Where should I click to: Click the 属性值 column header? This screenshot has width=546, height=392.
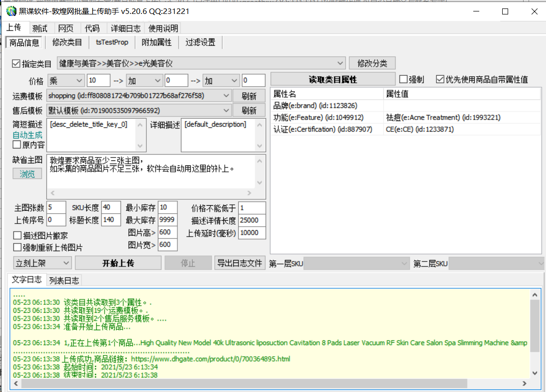pos(462,94)
